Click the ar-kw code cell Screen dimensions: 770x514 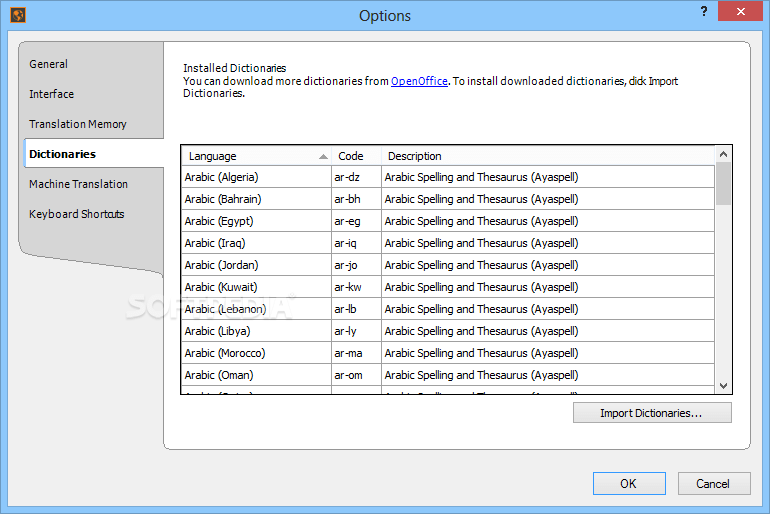tap(357, 287)
